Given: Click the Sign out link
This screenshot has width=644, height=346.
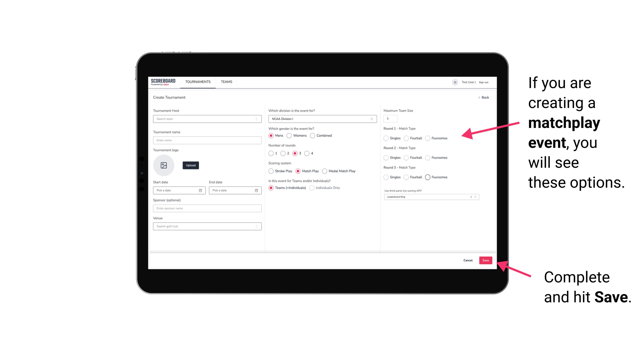Looking at the screenshot, I should (483, 82).
